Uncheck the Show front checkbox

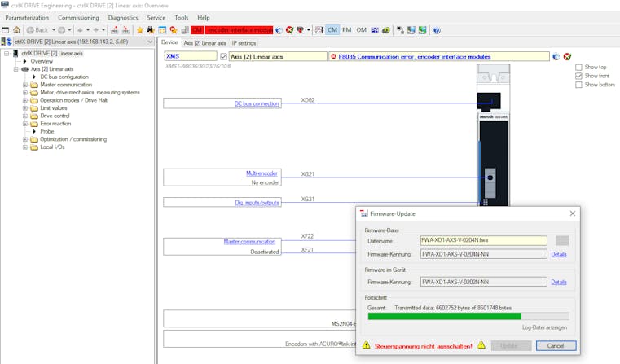(578, 76)
